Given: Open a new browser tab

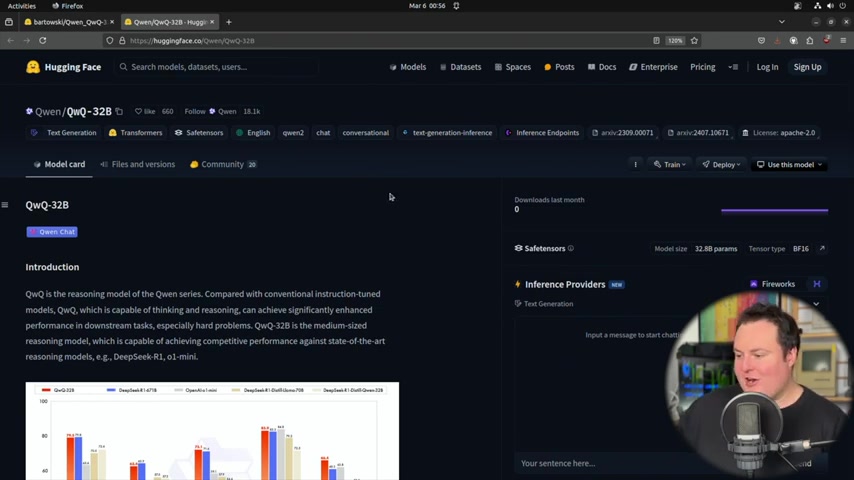Looking at the screenshot, I should click(x=229, y=22).
